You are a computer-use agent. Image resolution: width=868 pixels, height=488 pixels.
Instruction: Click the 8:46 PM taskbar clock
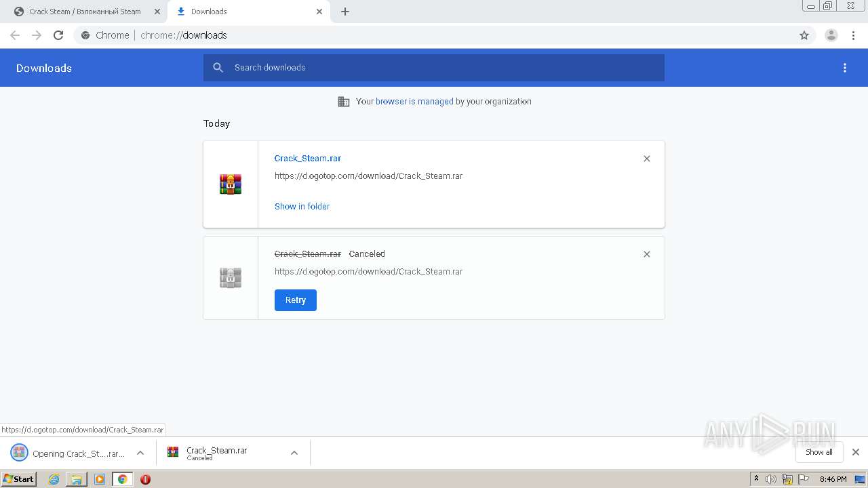point(833,479)
